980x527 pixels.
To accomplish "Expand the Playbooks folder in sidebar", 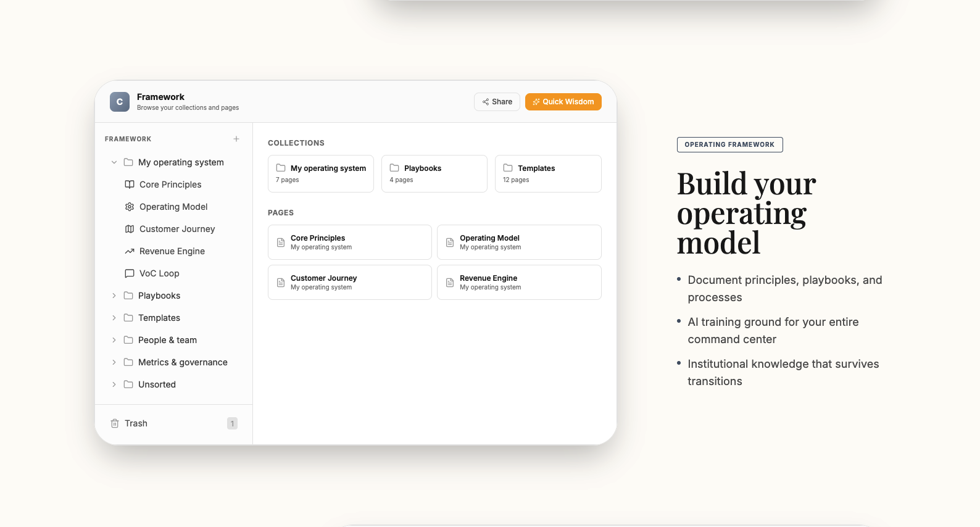I will 114,296.
